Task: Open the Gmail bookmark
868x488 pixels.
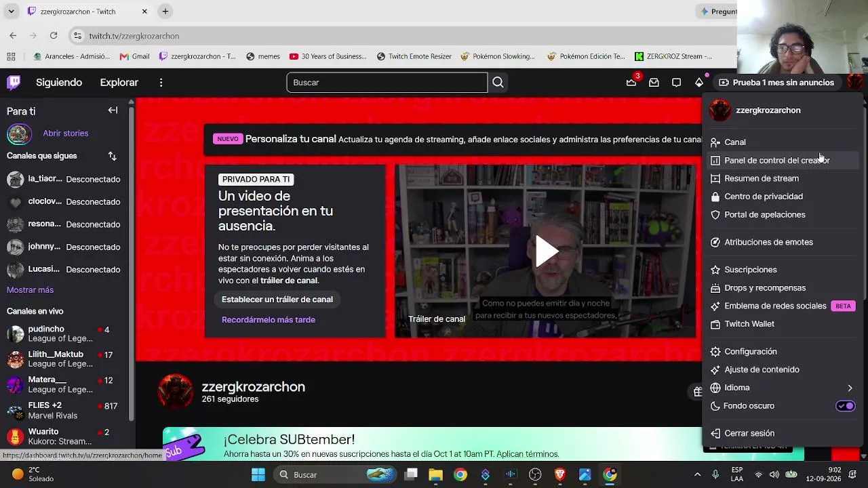Action: coord(134,56)
